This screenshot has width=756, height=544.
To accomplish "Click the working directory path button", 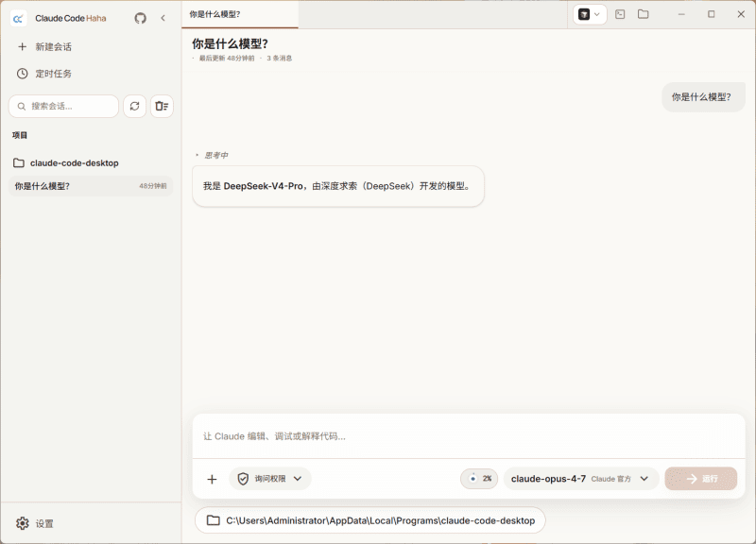I will 370,521.
